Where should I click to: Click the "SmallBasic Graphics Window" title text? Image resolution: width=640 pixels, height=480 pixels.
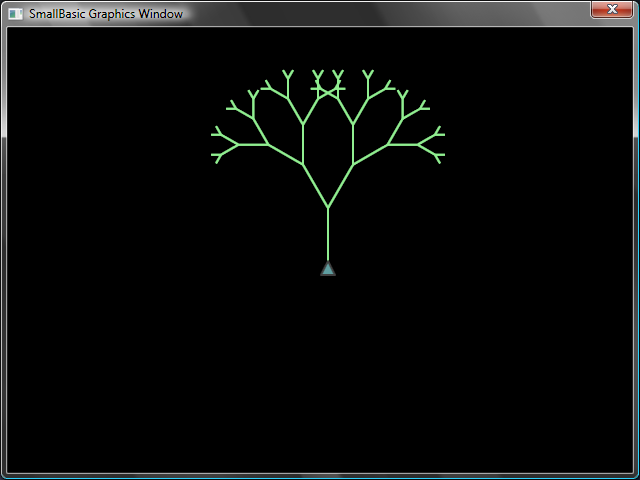coord(106,14)
